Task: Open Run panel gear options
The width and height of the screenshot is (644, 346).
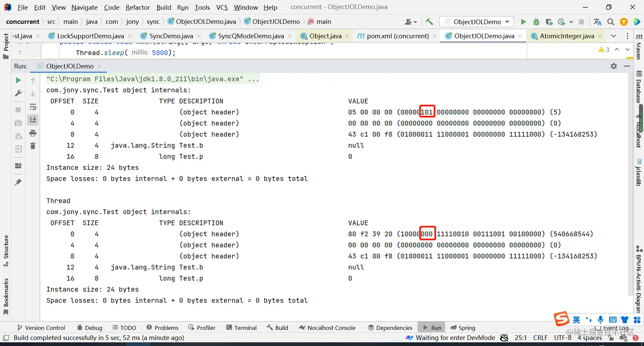Action: click(x=614, y=66)
